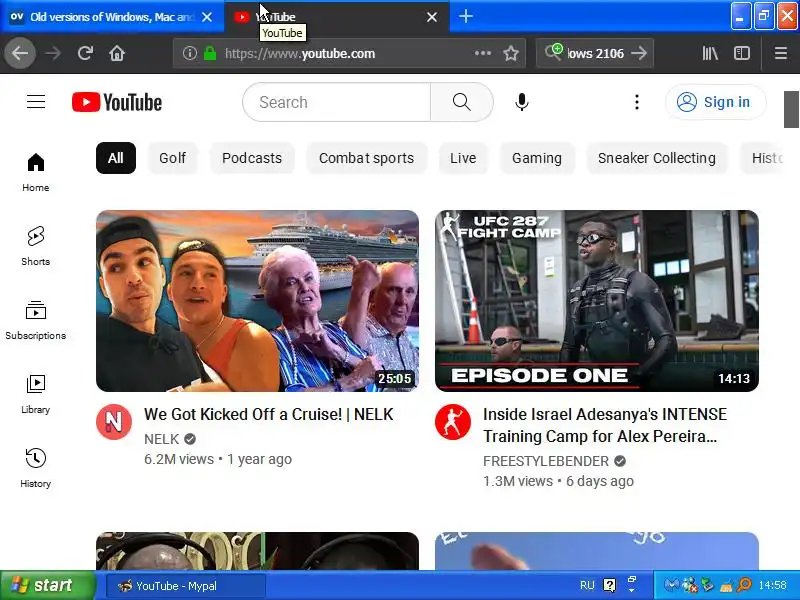Toggle the browser sidebar icon
Screen dimensions: 800x600
pos(741,53)
